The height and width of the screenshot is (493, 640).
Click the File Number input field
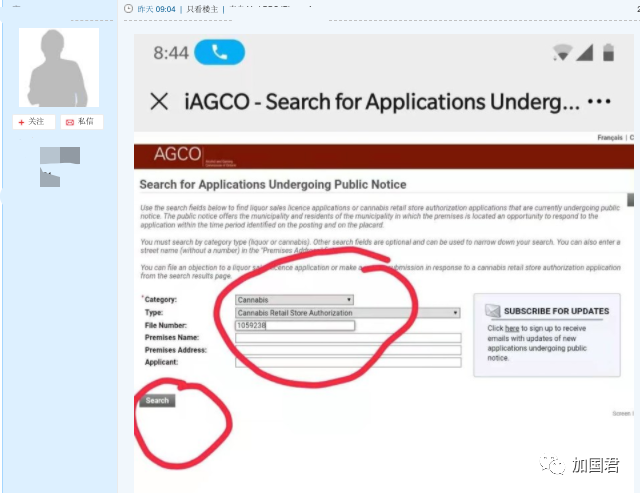point(295,325)
